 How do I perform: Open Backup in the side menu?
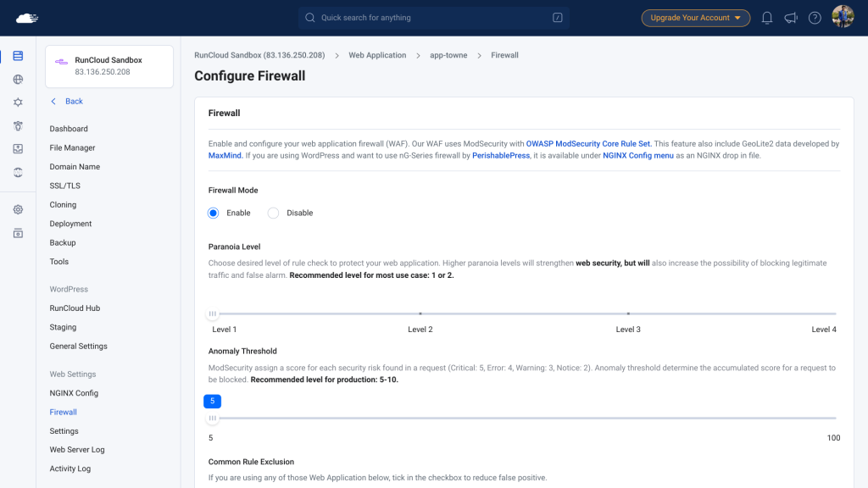[x=63, y=243]
